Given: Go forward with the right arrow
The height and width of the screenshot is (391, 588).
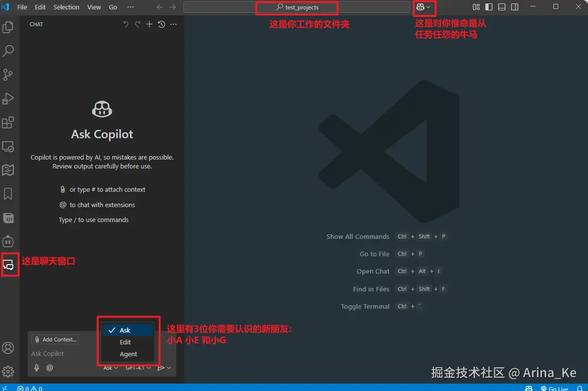Looking at the screenshot, I should pos(172,7).
